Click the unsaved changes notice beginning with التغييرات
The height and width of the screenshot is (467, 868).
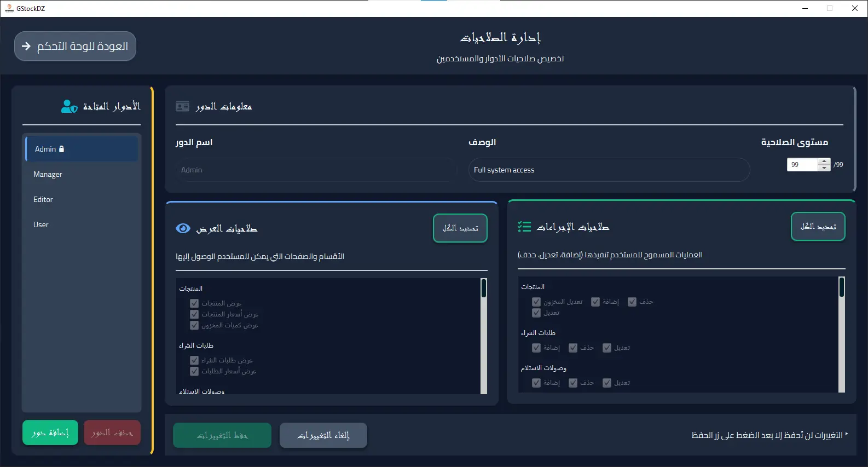click(x=769, y=435)
